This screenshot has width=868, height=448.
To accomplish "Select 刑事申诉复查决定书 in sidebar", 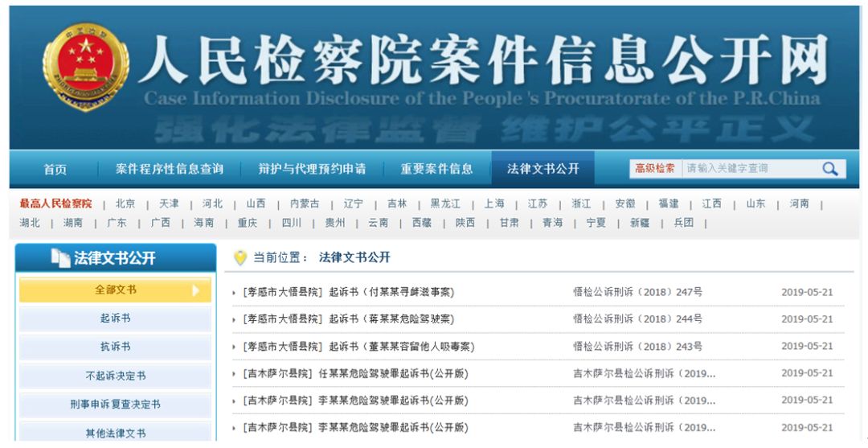I will click(x=115, y=404).
